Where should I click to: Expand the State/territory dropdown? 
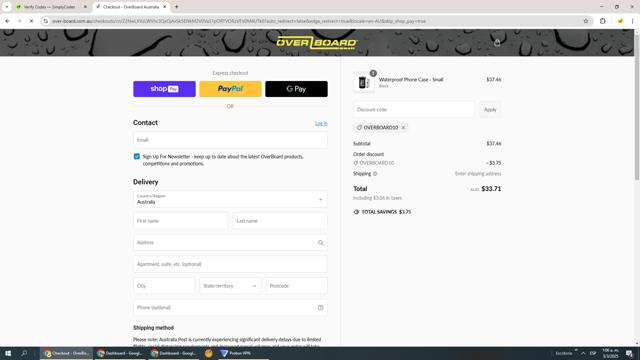(230, 286)
